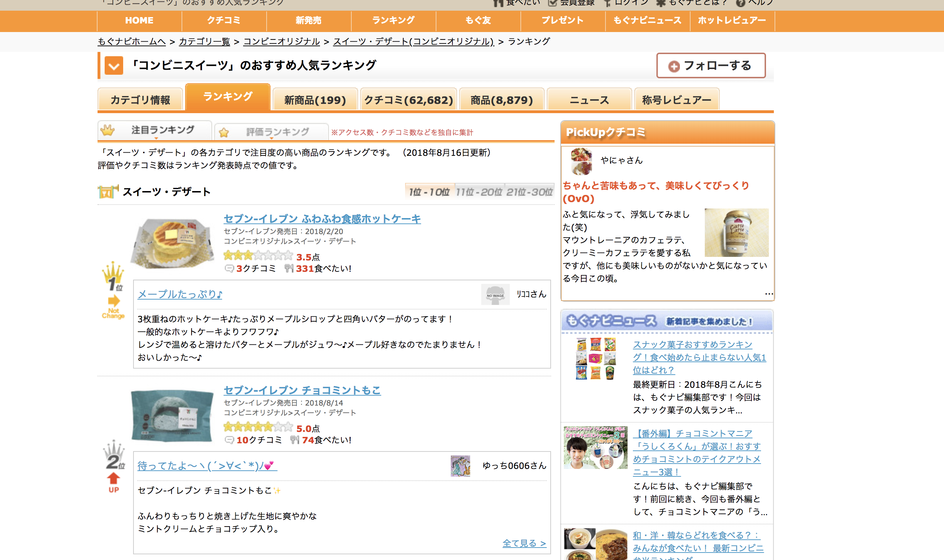The width and height of the screenshot is (944, 560).
Task: Click the star icon on 評価ランキング tab
Action: click(224, 132)
